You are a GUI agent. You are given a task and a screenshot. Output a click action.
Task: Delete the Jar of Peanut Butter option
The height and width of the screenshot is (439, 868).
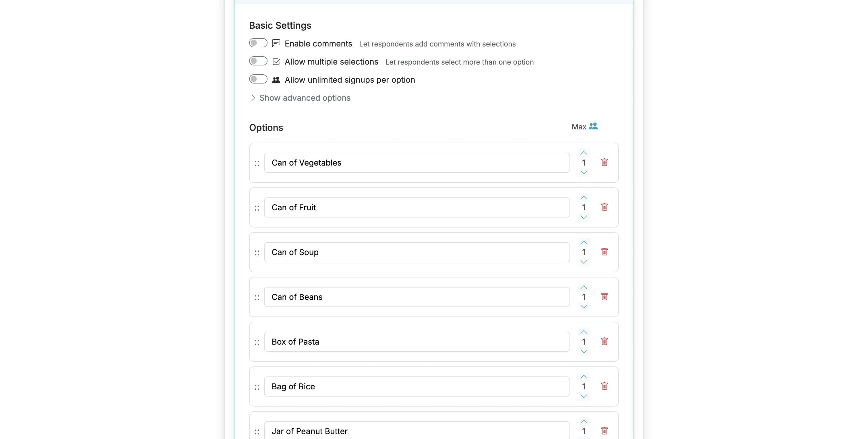tap(604, 431)
